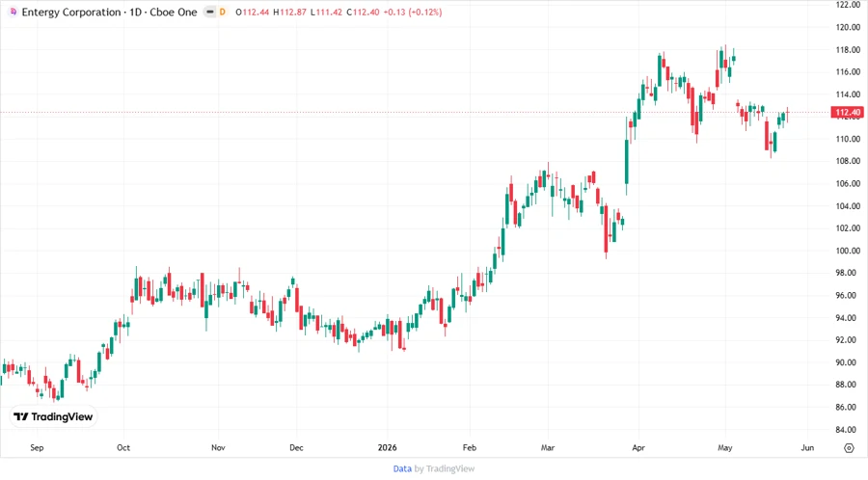This screenshot has width=868, height=480.
Task: Click the 118.00 price axis label
Action: 848,50
